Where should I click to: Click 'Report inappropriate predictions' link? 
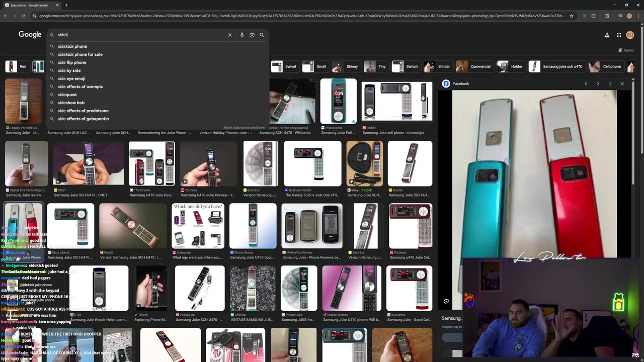[x=244, y=128]
